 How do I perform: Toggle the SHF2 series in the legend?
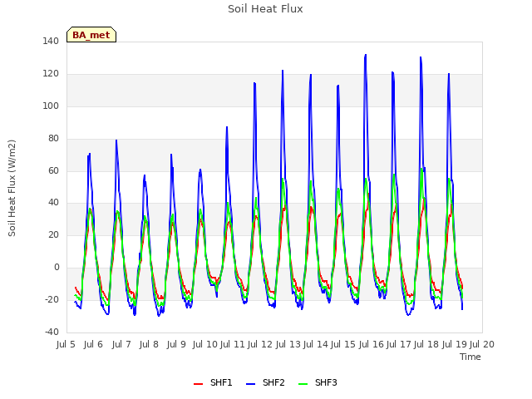click(x=265, y=382)
